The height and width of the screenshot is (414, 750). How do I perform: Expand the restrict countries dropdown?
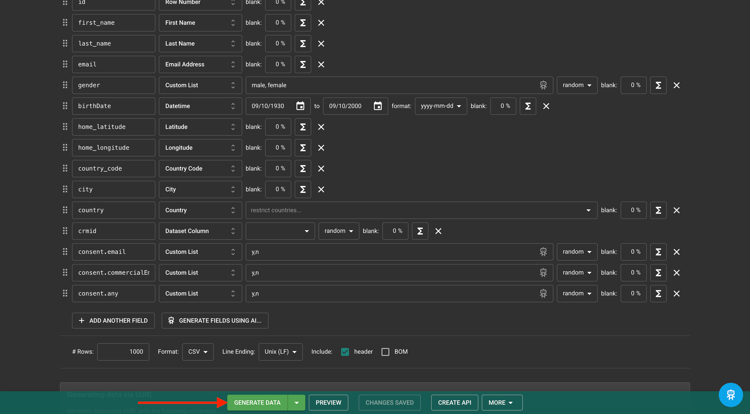[421, 210]
